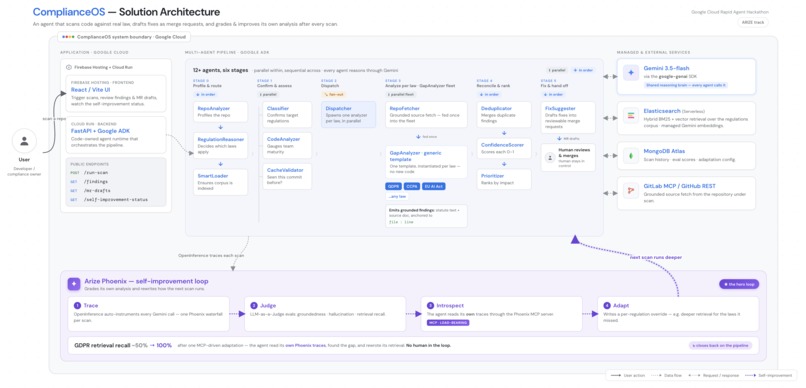Select the Prioritizer agent card
The width and height of the screenshot is (806, 388).
click(x=504, y=178)
